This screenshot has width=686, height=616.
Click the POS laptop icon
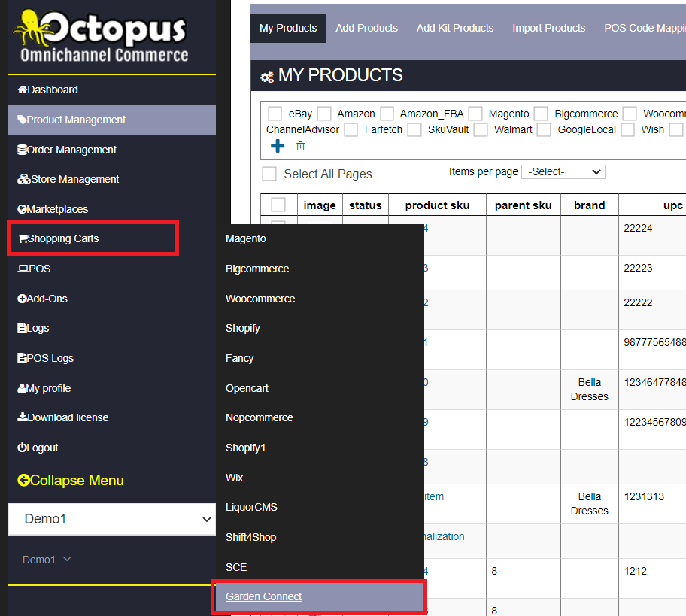[23, 269]
